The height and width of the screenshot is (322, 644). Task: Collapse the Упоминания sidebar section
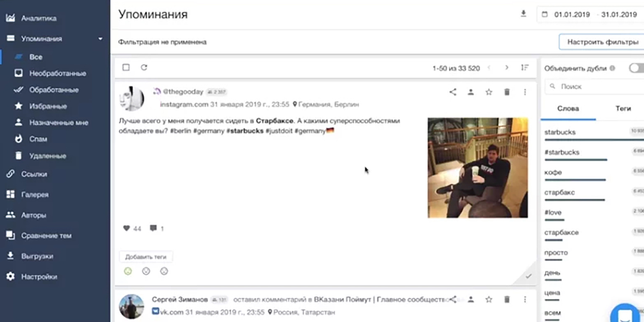(100, 39)
